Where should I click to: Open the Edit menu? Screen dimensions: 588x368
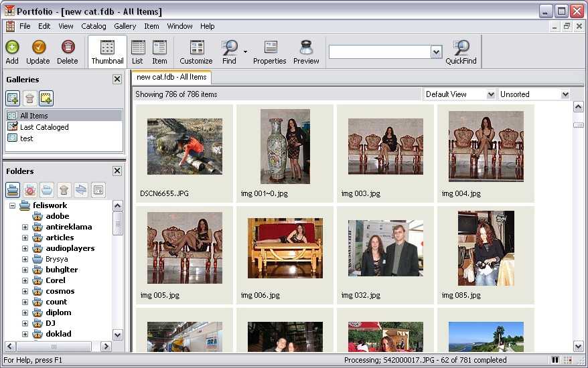click(x=44, y=26)
